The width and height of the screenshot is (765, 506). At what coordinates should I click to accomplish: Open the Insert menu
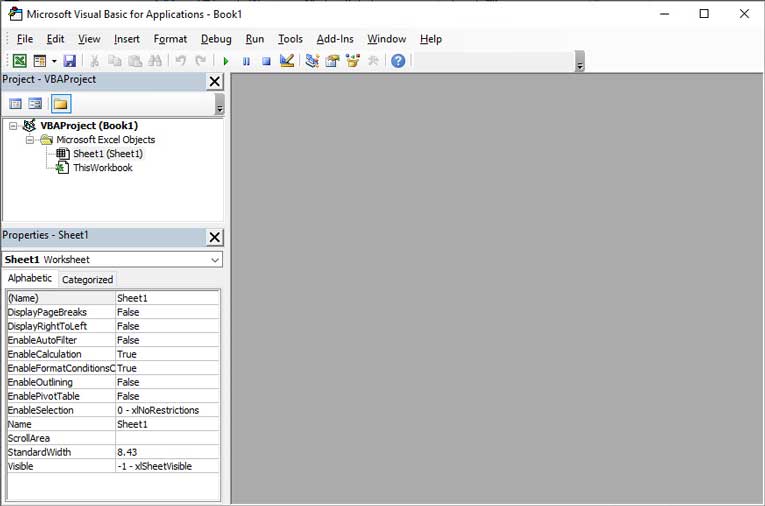click(x=127, y=39)
